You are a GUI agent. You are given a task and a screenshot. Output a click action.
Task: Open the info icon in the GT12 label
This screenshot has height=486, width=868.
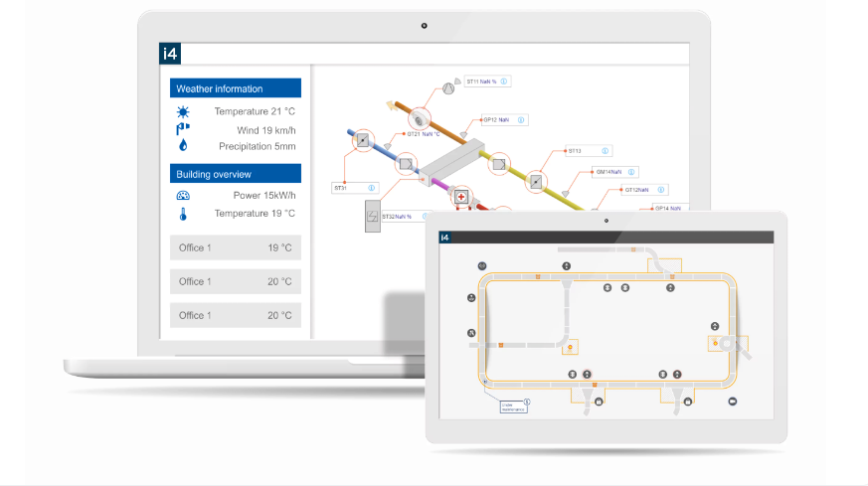pyautogui.click(x=661, y=190)
